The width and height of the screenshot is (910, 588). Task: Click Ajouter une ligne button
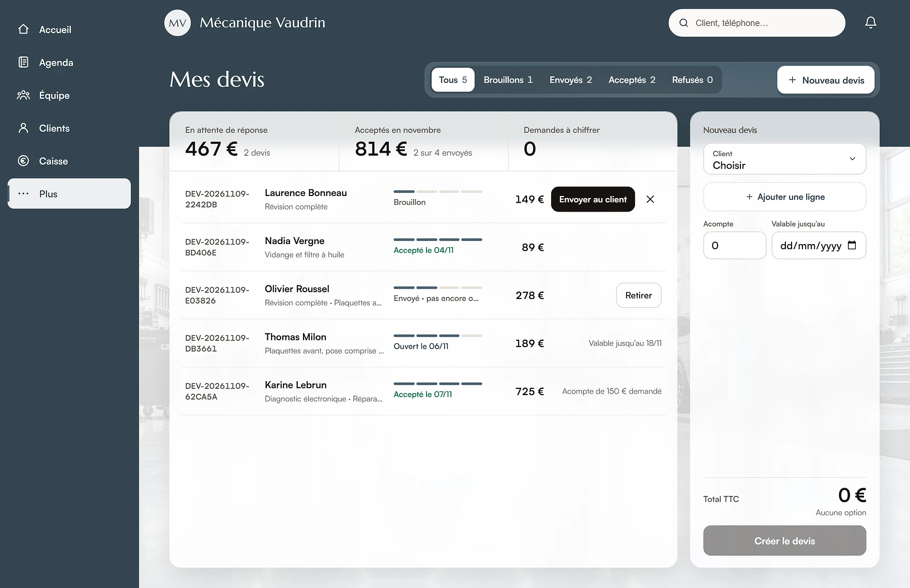[x=784, y=197]
